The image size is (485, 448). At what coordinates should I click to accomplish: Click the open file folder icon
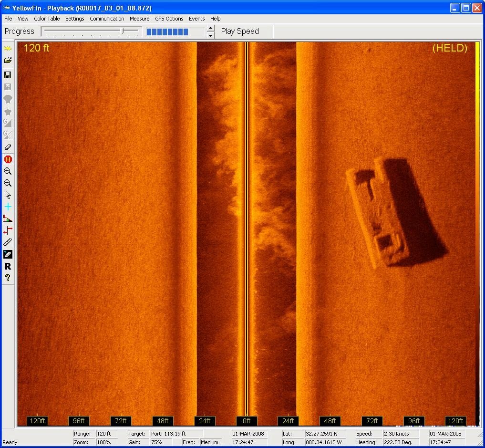click(8, 61)
